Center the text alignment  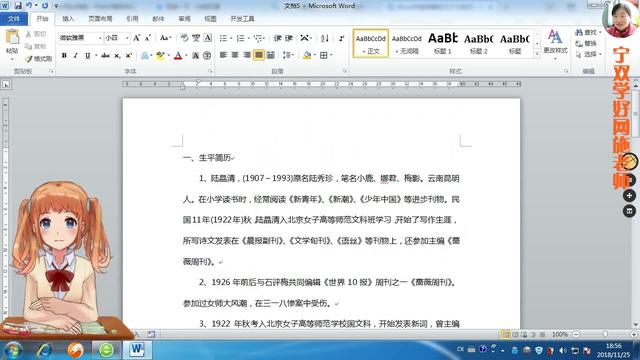tap(235, 55)
